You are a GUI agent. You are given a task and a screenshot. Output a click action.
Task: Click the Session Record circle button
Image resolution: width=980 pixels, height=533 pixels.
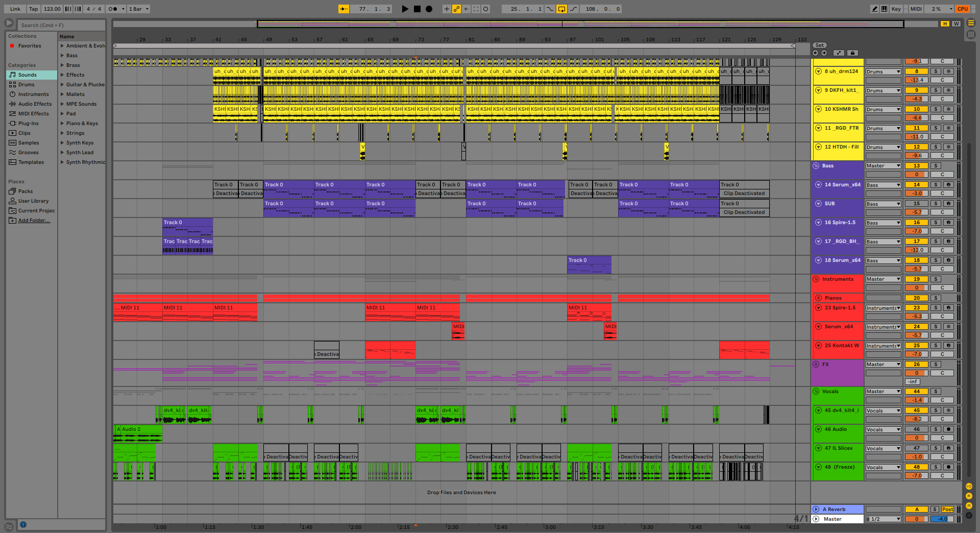pyautogui.click(x=485, y=9)
